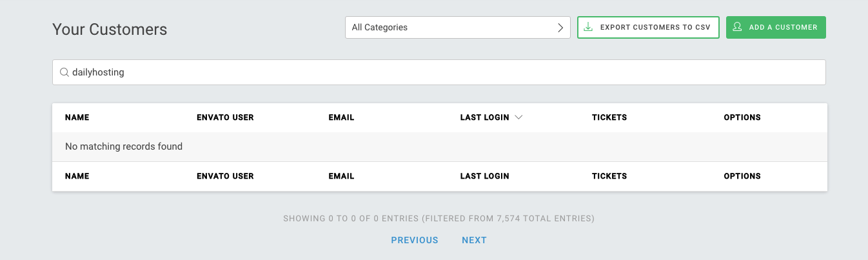Click the Add a Customer button
This screenshot has height=260, width=868.
[776, 28]
